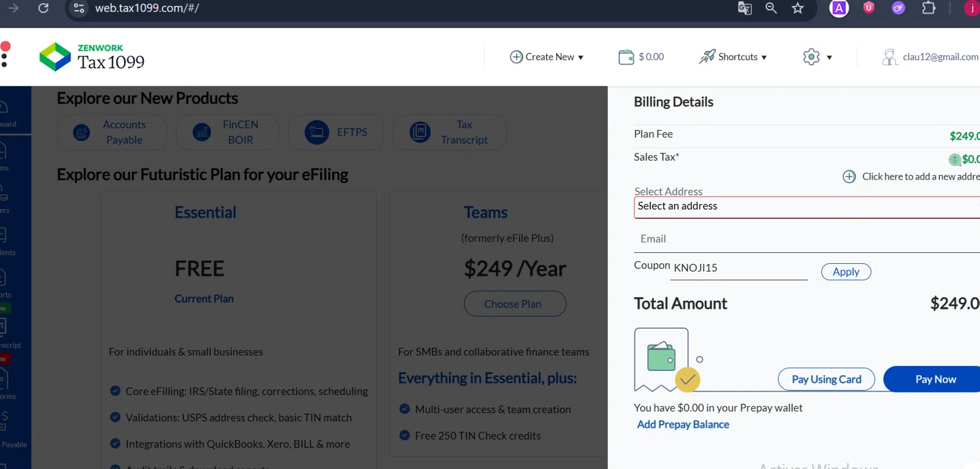Open the Create New dropdown

coord(547,57)
